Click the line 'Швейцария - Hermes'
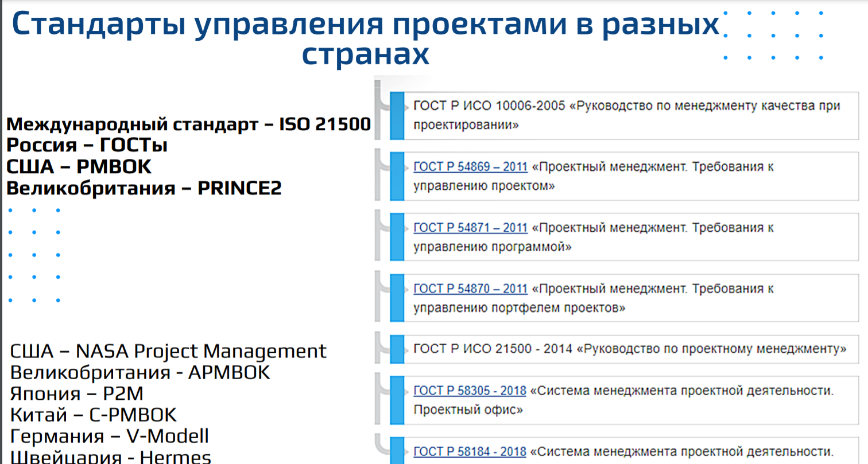 [x=111, y=457]
